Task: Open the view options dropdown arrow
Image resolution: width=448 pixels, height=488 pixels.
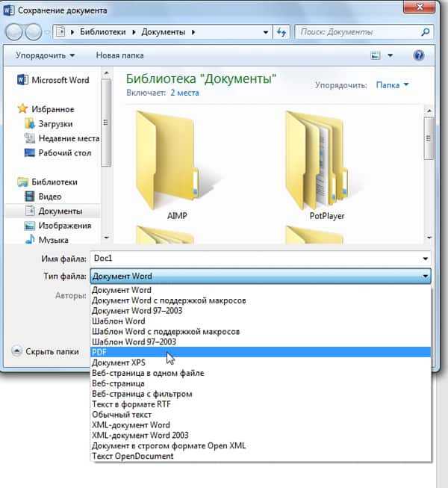Action: point(391,56)
